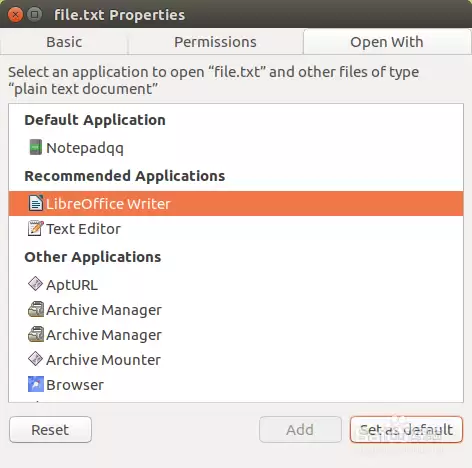Close the file.txt Properties window
This screenshot has width=472, height=468.
tap(15, 15)
